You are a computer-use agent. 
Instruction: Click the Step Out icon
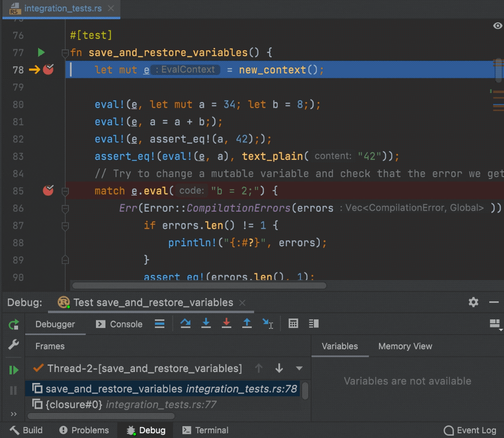pyautogui.click(x=247, y=323)
